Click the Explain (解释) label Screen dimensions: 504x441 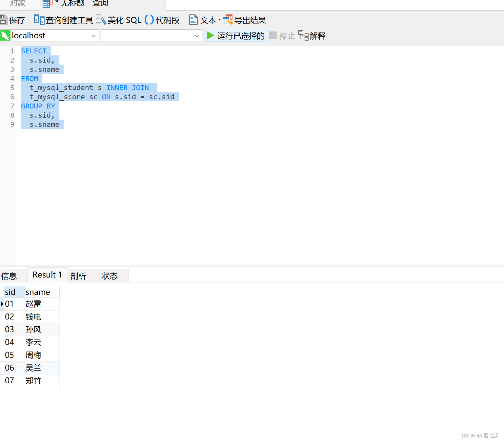pyautogui.click(x=318, y=36)
